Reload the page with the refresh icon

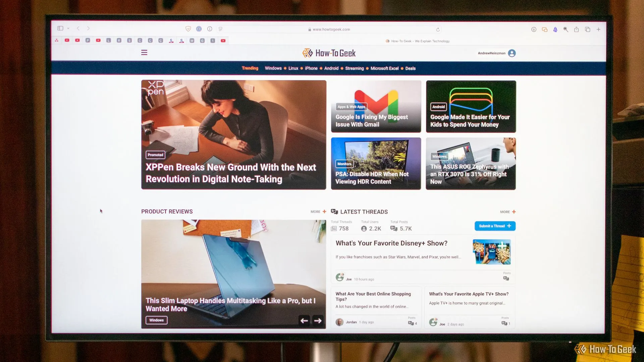[438, 29]
